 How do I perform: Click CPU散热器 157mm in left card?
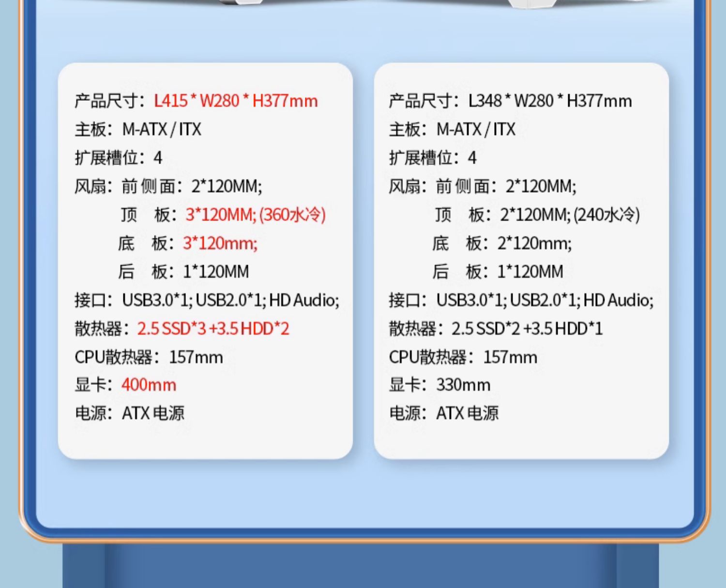tap(149, 358)
